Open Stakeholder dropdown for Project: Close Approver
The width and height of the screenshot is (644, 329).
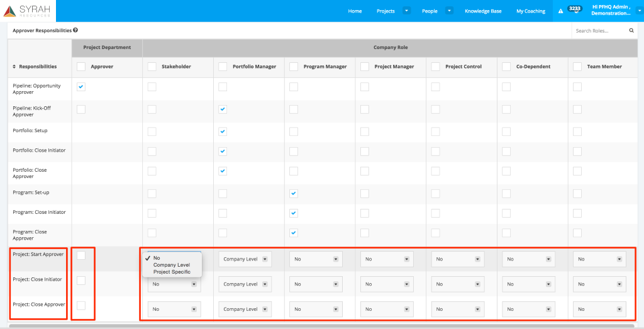coord(174,309)
